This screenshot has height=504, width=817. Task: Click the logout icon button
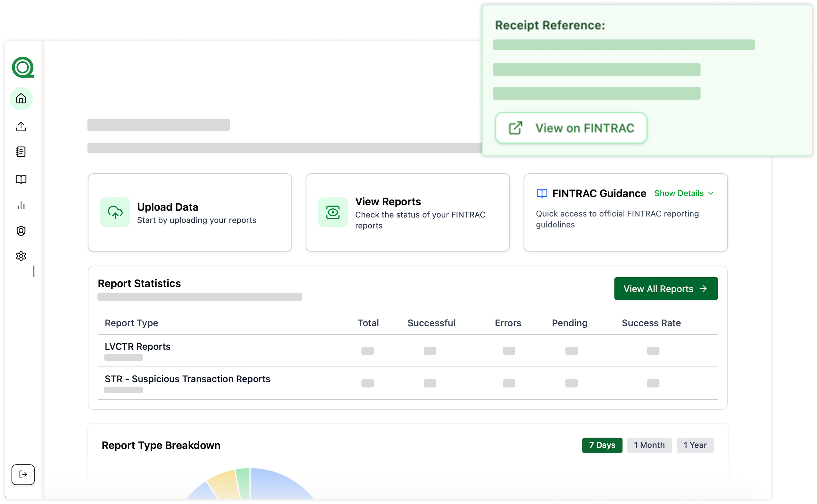pyautogui.click(x=23, y=474)
